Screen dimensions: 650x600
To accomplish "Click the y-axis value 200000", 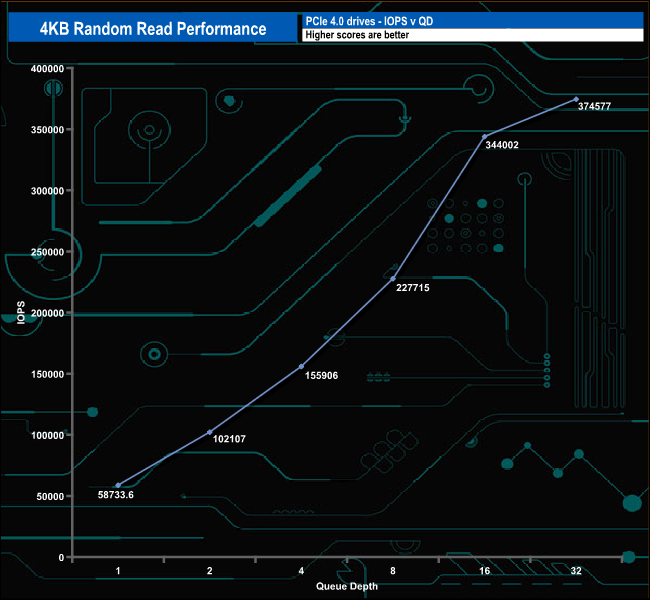I will [47, 313].
